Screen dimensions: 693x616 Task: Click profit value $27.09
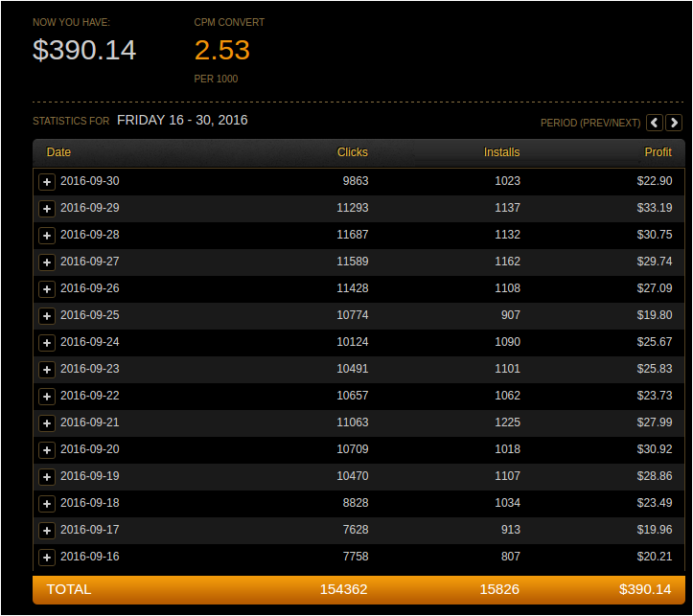654,288
